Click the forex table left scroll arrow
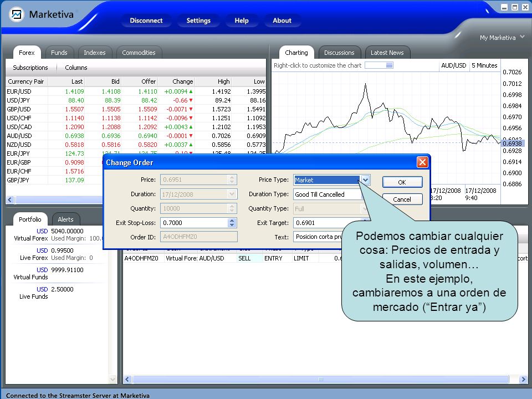Screen dimensions: 532x399 tap(10, 199)
